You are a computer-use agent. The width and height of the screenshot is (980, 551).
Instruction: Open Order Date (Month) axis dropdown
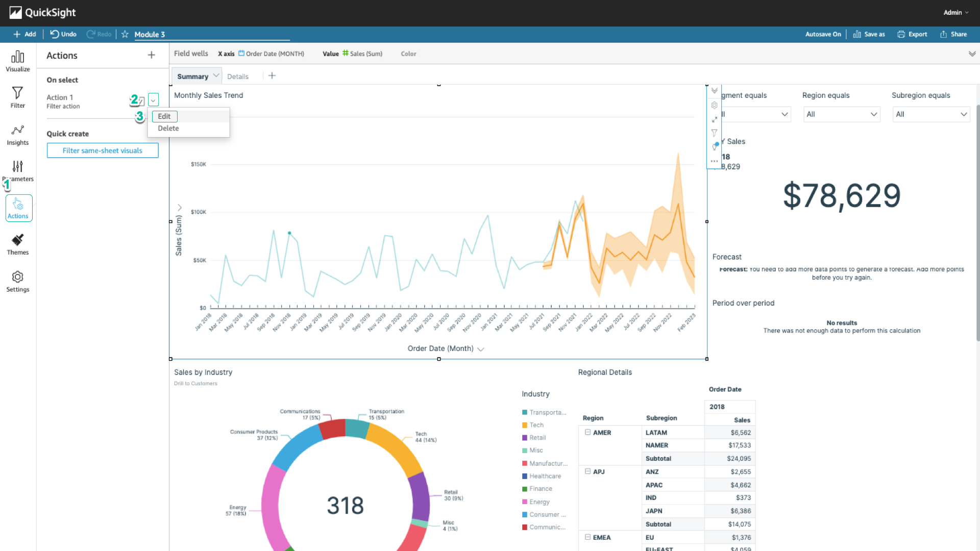click(481, 349)
